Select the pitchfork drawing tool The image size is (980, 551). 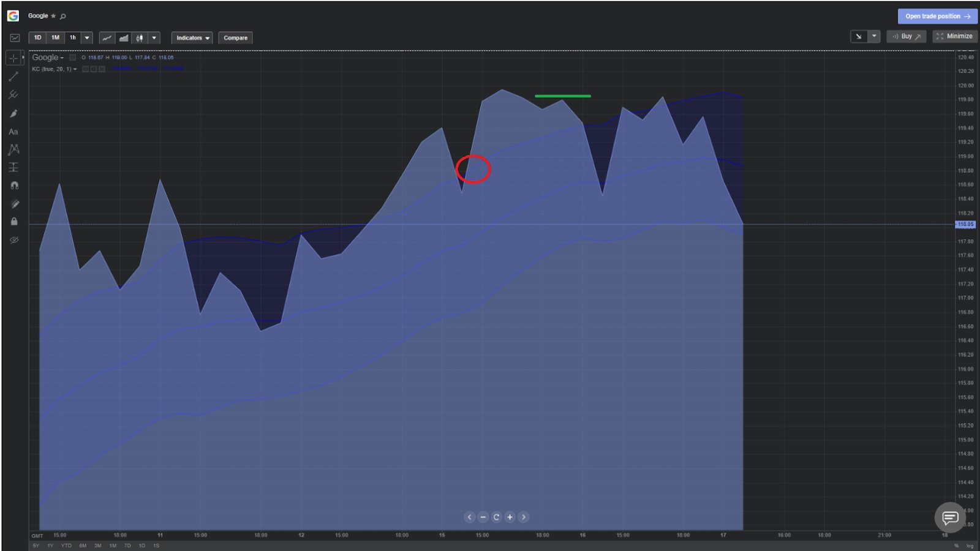point(13,95)
